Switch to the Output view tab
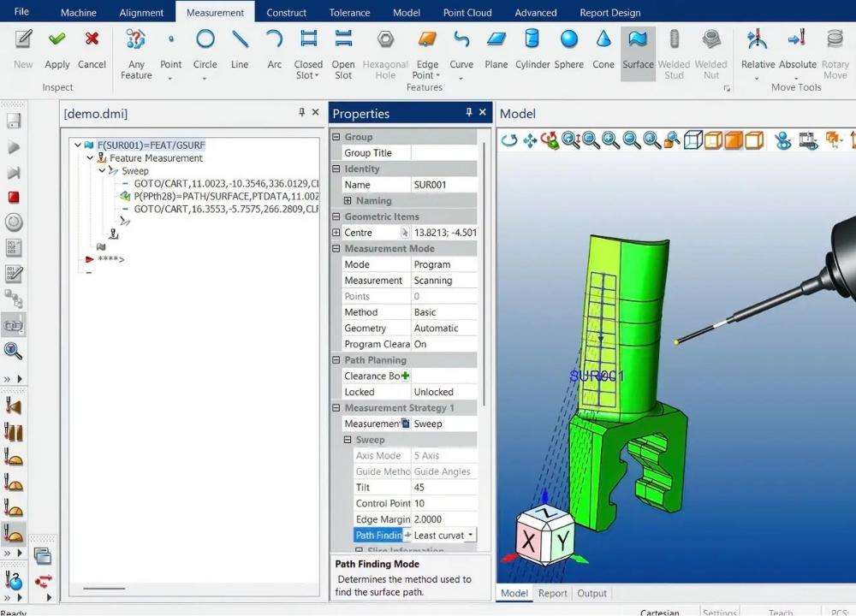 [591, 593]
